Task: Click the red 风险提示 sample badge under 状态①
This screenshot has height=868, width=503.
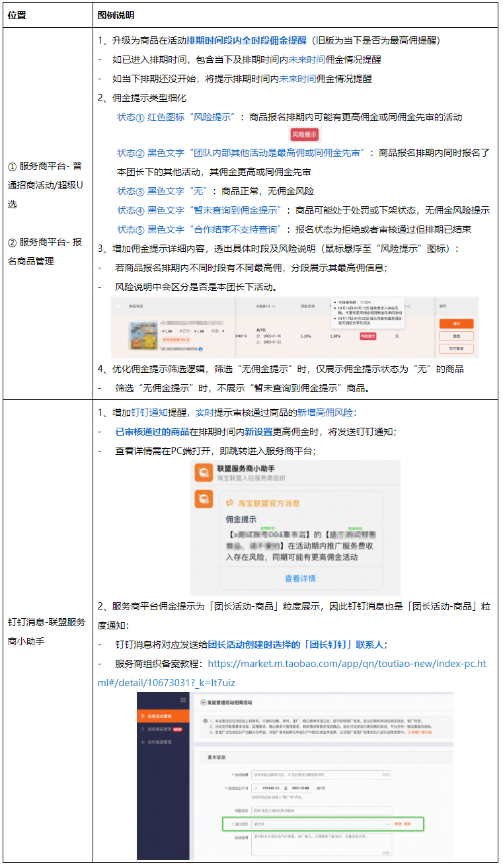Action: (305, 134)
